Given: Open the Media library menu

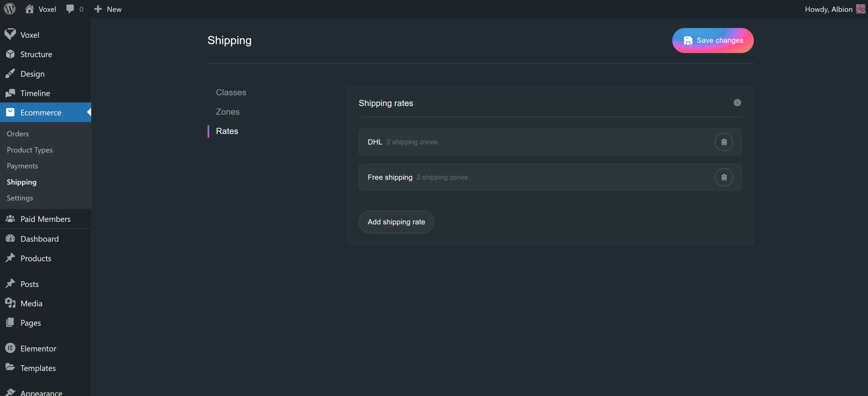Looking at the screenshot, I should tap(31, 303).
